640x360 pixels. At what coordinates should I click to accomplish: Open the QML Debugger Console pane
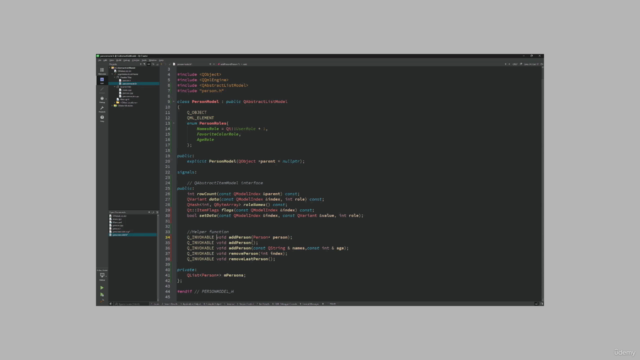coord(285,304)
